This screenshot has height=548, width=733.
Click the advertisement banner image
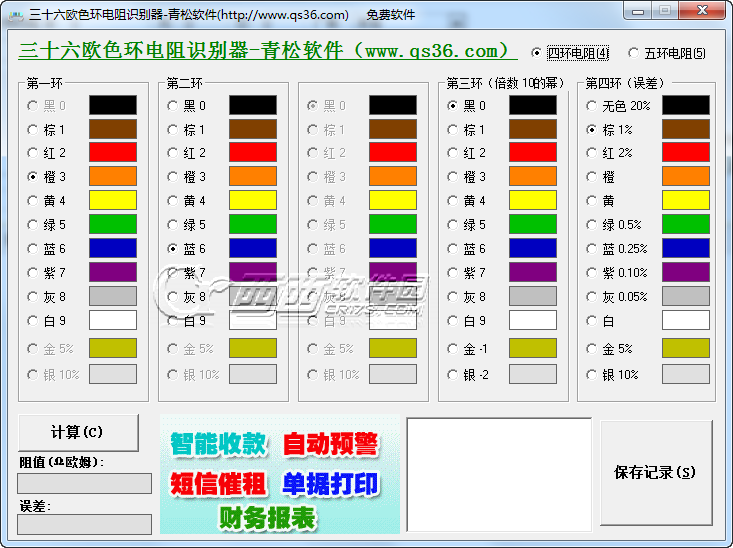tap(280, 475)
